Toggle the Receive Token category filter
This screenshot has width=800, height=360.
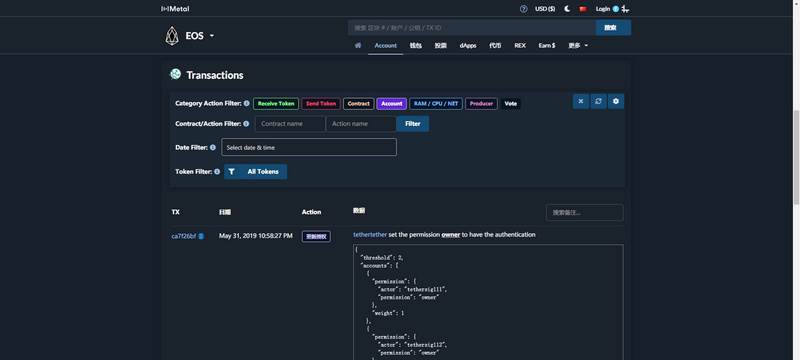276,104
